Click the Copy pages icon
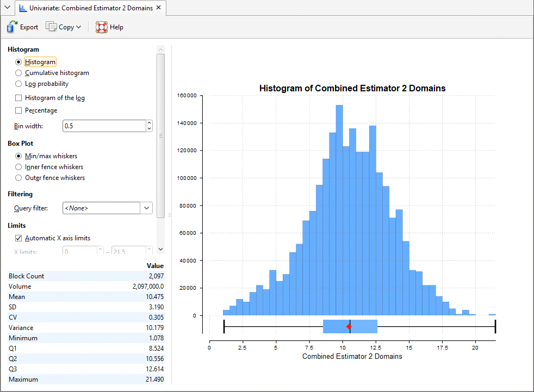This screenshot has width=534, height=392. (51, 27)
